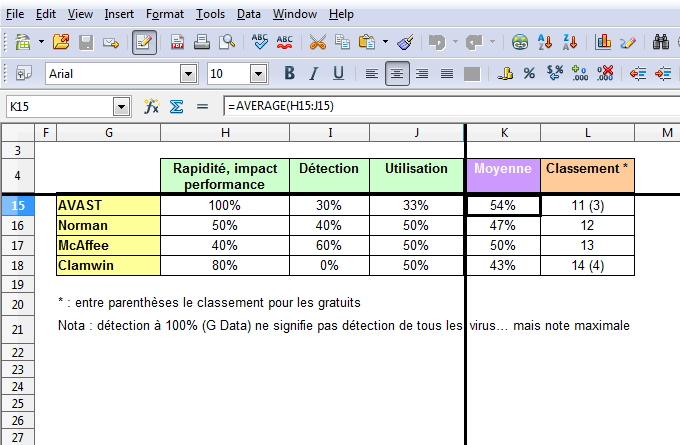The image size is (680, 445).
Task: Open Page Preview
Action: pyautogui.click(x=227, y=43)
